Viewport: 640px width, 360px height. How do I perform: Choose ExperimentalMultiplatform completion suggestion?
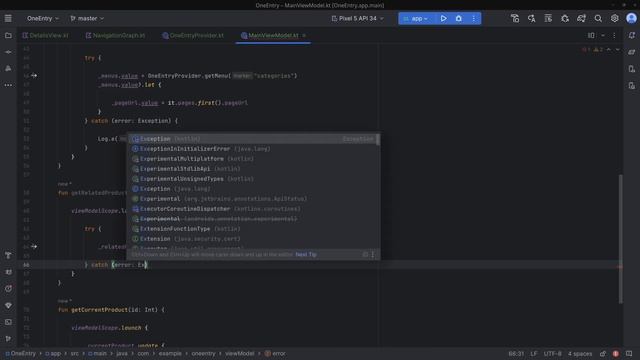253,159
